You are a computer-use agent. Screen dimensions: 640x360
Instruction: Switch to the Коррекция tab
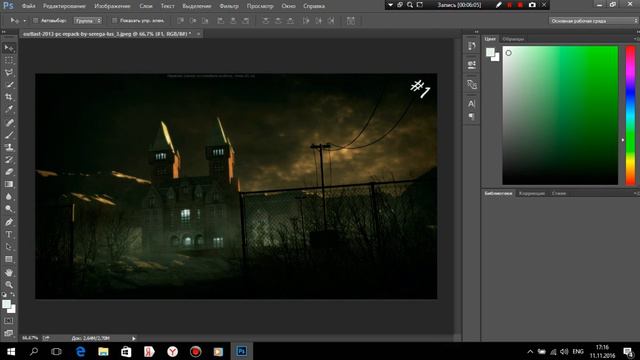coord(532,193)
